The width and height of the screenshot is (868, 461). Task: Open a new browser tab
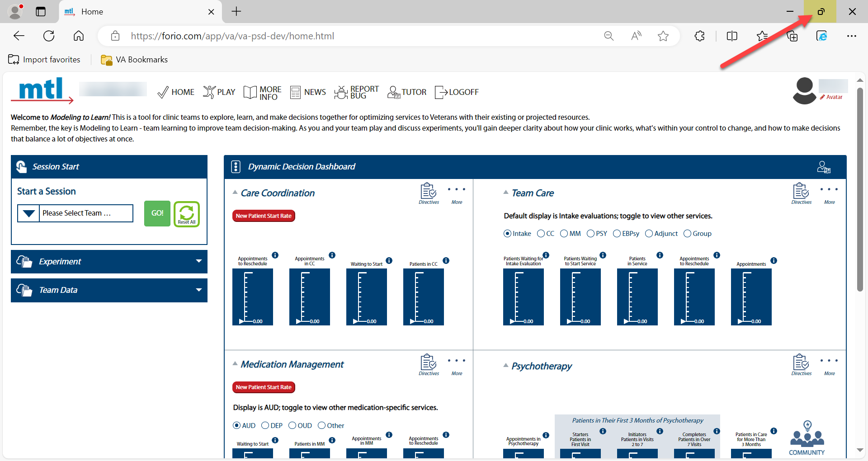pos(236,11)
